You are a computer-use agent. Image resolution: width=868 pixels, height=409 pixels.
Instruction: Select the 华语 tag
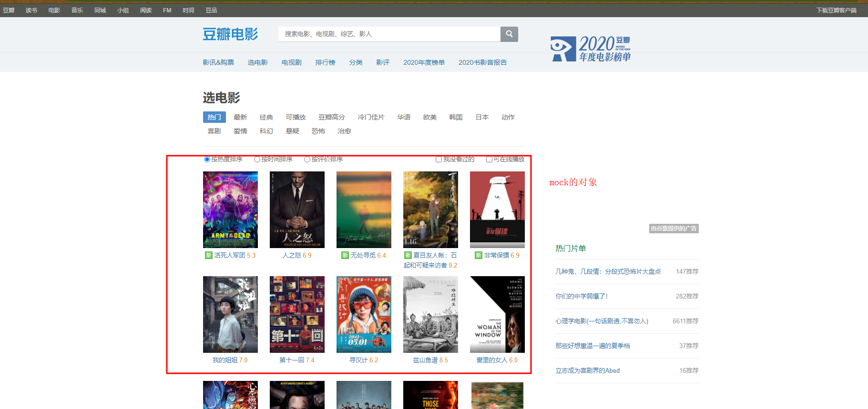point(404,117)
